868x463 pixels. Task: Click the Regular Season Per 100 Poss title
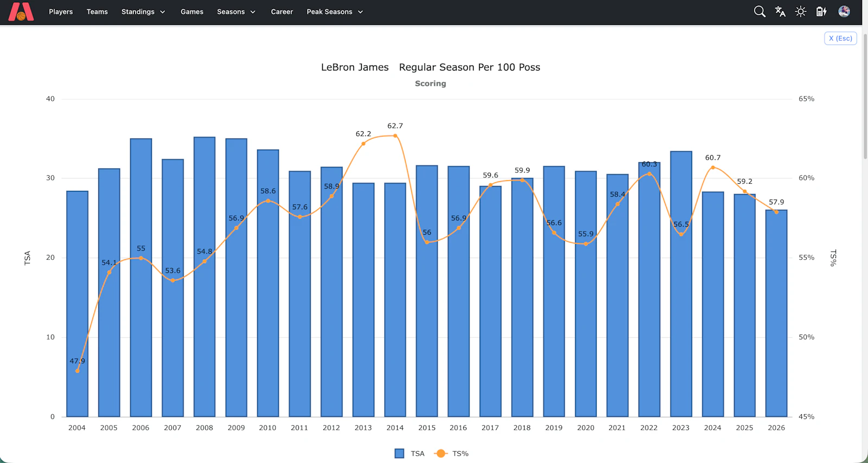[x=470, y=67]
